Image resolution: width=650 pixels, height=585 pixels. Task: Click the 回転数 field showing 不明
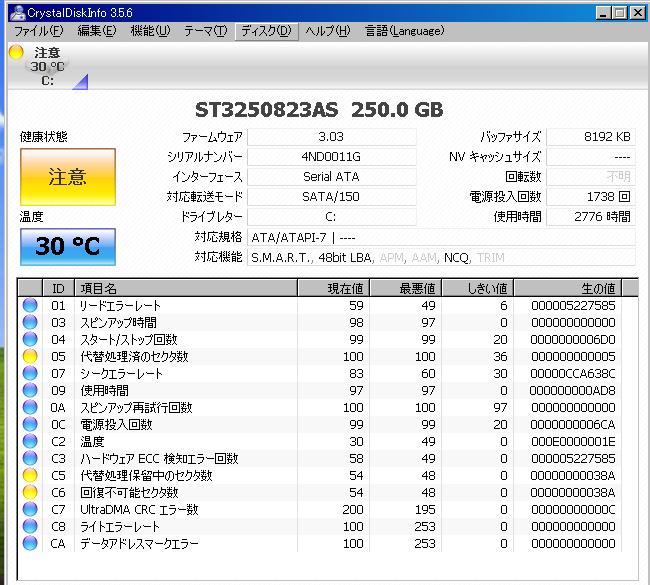591,177
